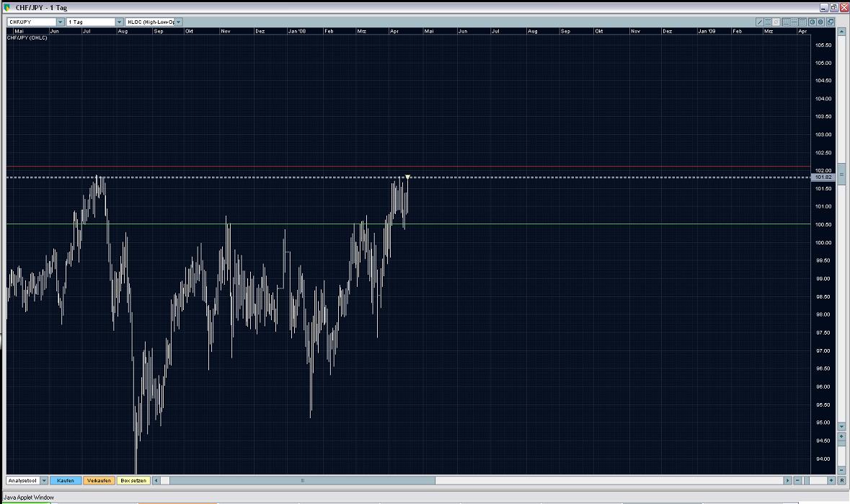This screenshot has height=504, width=850.
Task: Click the middle grid layout icon
Action: (794, 22)
